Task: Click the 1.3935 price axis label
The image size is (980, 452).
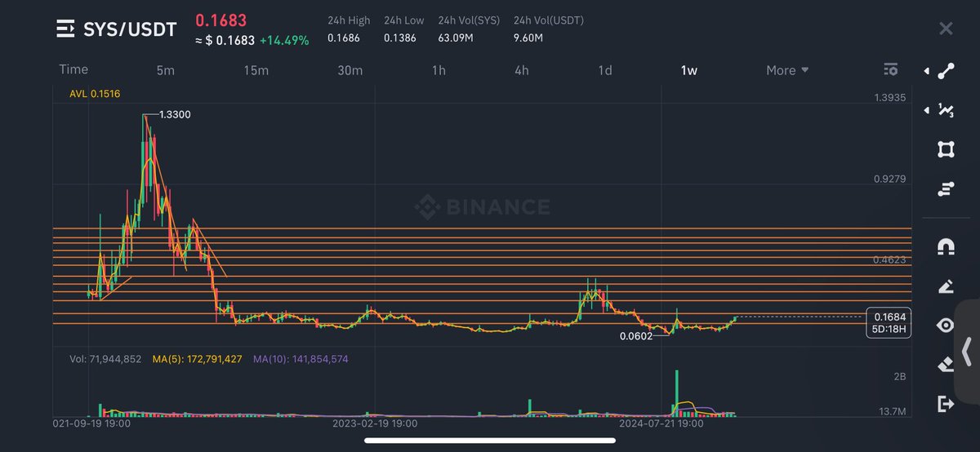Action: pyautogui.click(x=889, y=98)
